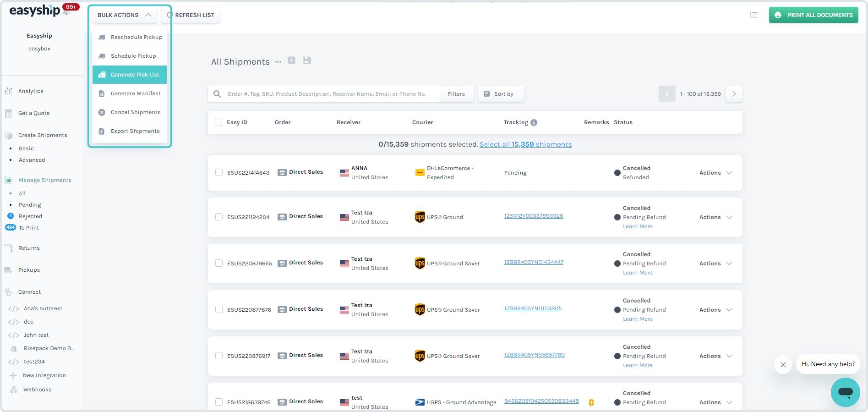868x412 pixels.
Task: Click 'Select all 15,359 shipments' link
Action: tap(526, 144)
